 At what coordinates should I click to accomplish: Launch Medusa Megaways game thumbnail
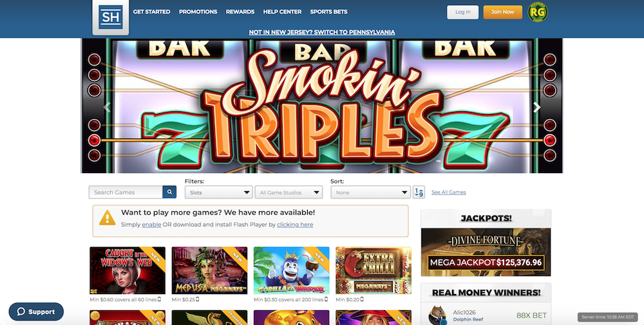point(209,270)
